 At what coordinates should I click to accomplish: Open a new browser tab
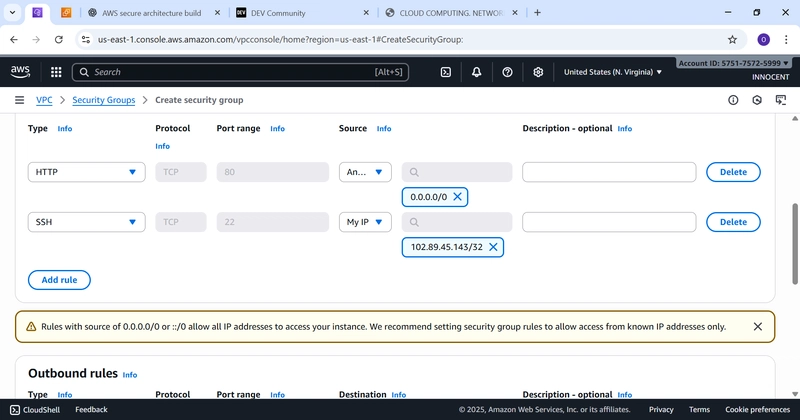click(537, 13)
